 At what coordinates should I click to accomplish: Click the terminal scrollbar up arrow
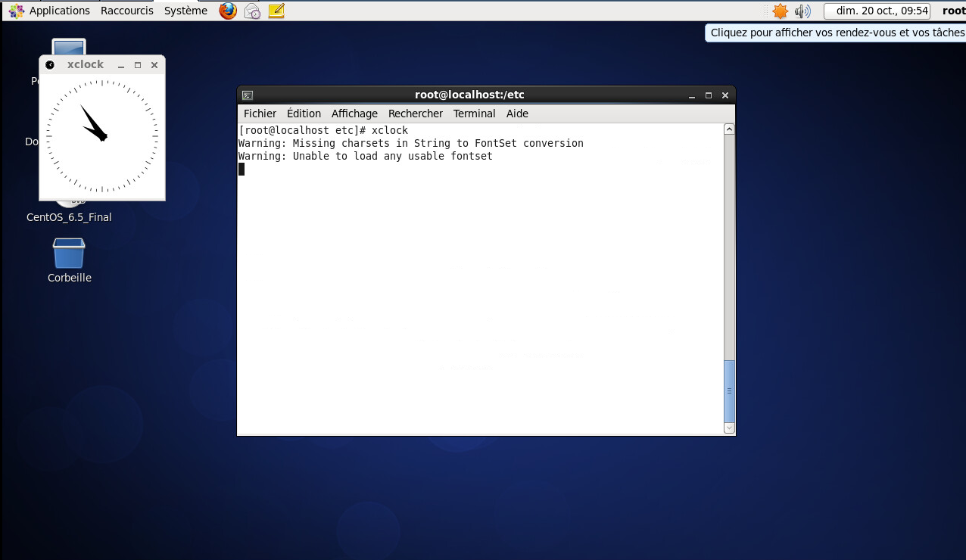[729, 129]
